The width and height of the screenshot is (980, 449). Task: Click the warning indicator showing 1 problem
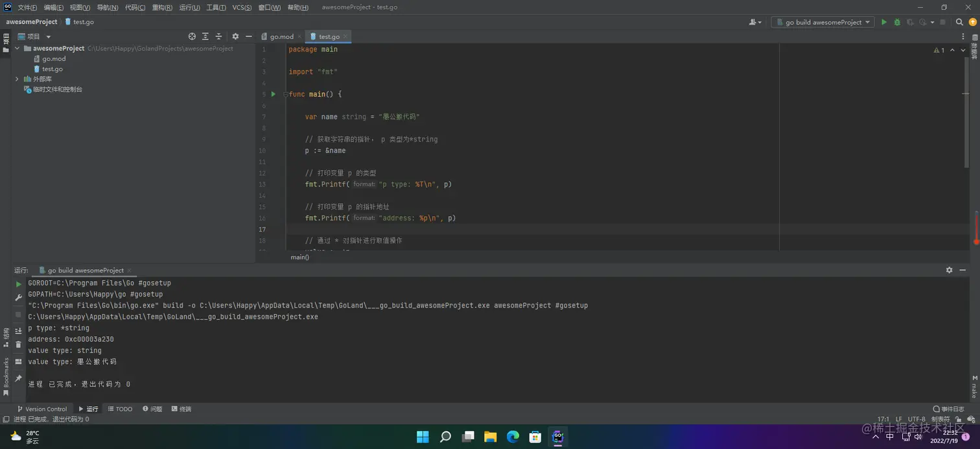939,50
